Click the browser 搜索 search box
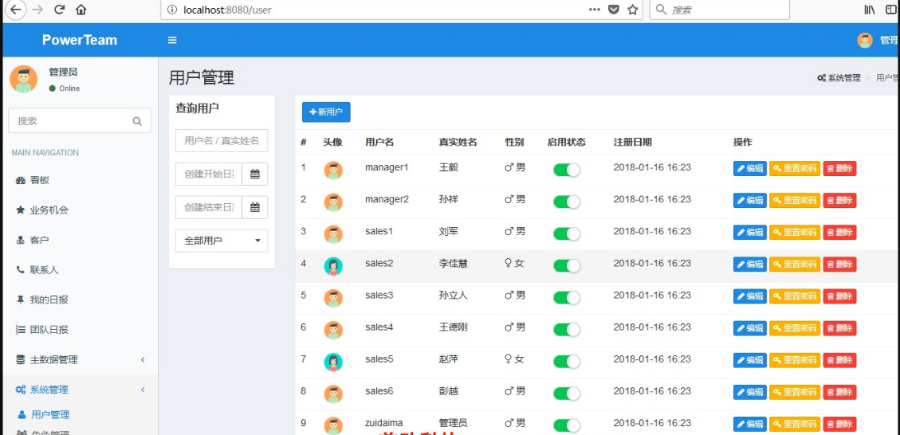900x435 pixels. (x=720, y=10)
